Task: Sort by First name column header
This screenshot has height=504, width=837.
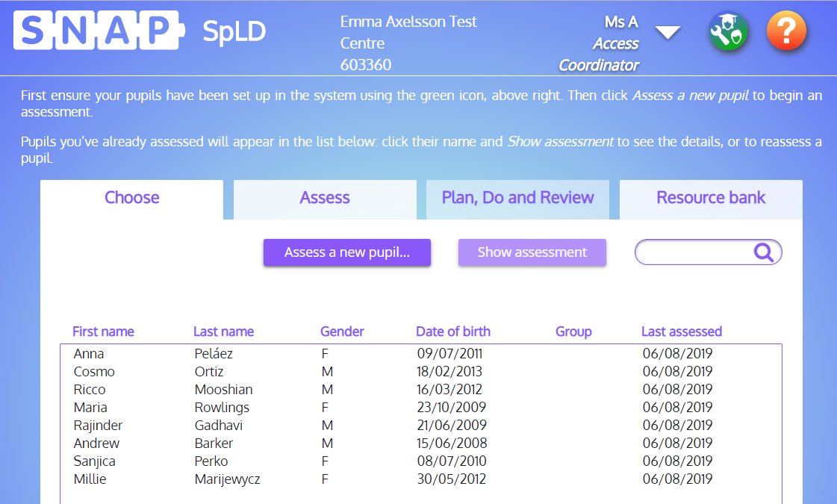Action: [103, 332]
